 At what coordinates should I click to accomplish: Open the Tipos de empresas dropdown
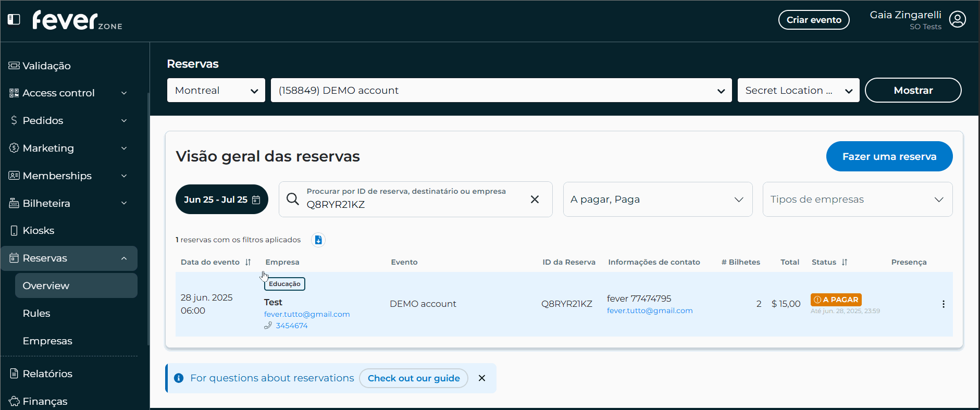point(858,199)
